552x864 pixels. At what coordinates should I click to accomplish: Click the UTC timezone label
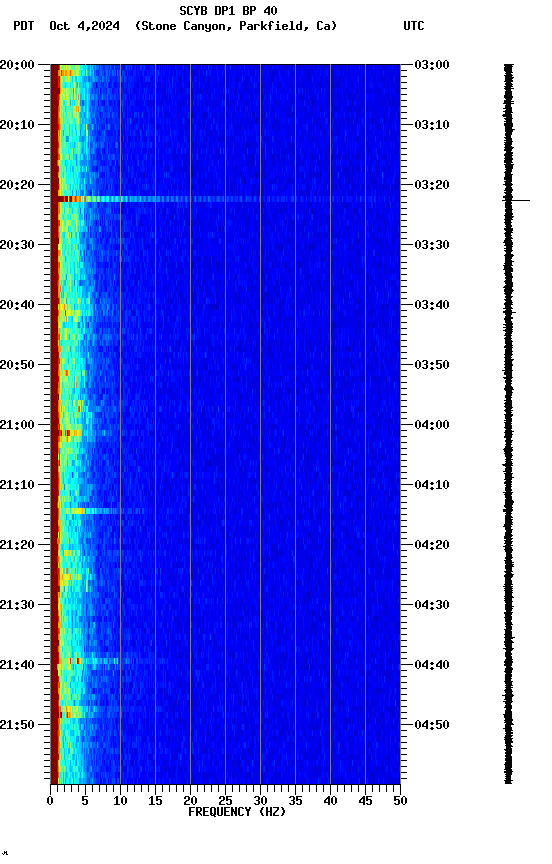(414, 26)
